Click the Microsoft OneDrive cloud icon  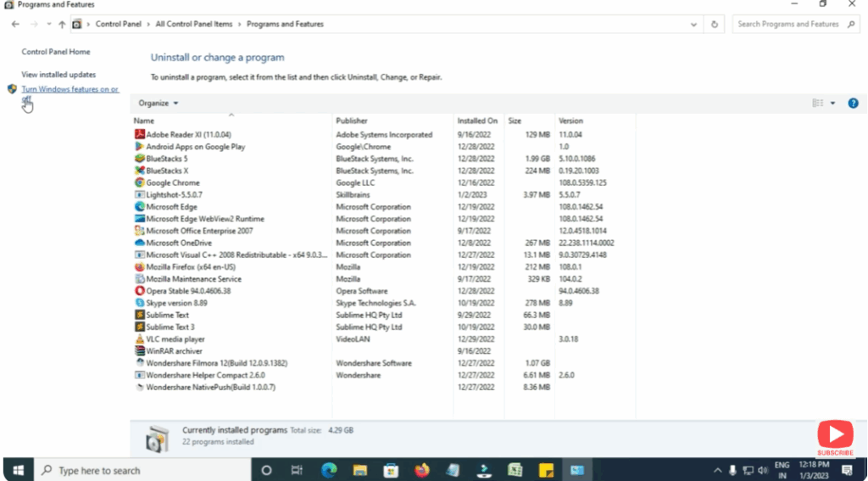[x=140, y=243]
